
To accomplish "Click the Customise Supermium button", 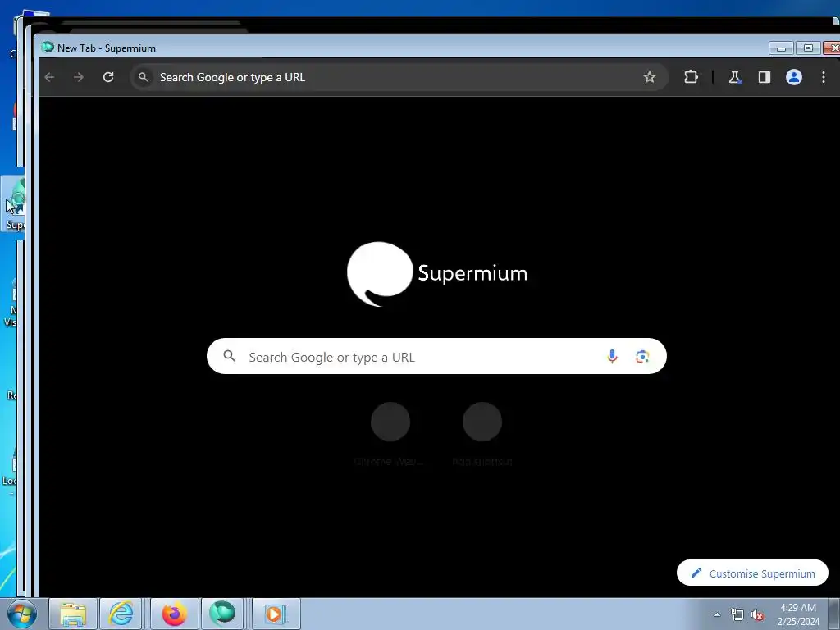I will pyautogui.click(x=752, y=573).
